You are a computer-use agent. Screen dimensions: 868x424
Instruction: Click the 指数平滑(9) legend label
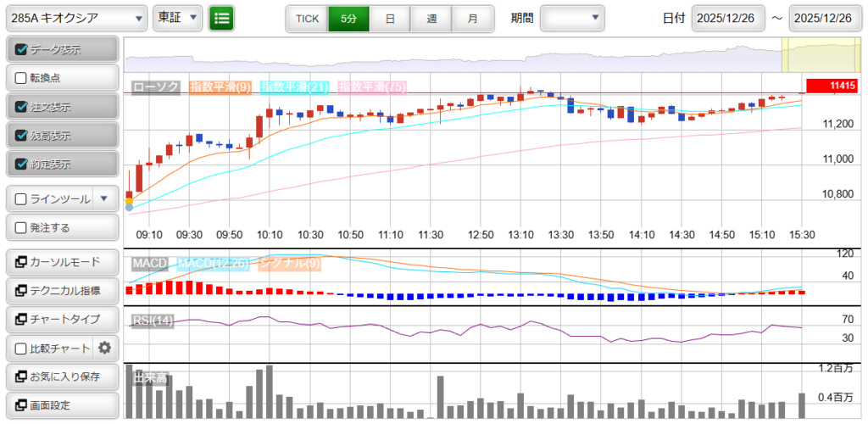click(x=220, y=86)
